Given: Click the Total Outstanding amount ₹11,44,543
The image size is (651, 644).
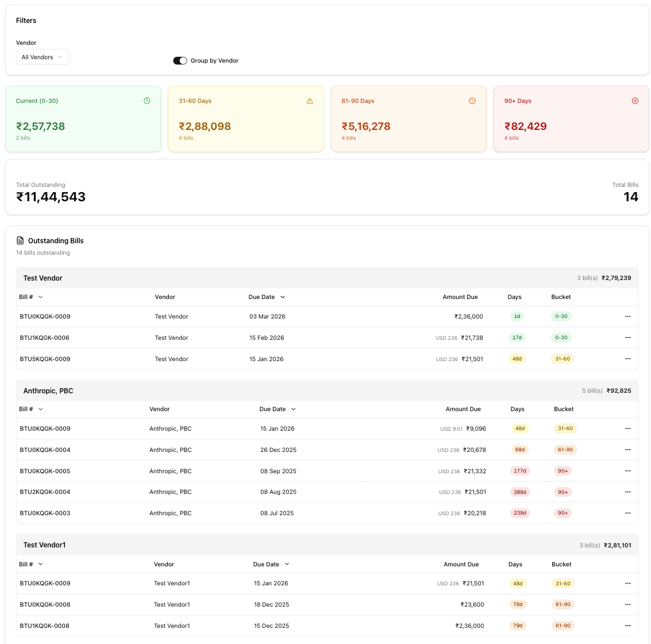Looking at the screenshot, I should [51, 197].
